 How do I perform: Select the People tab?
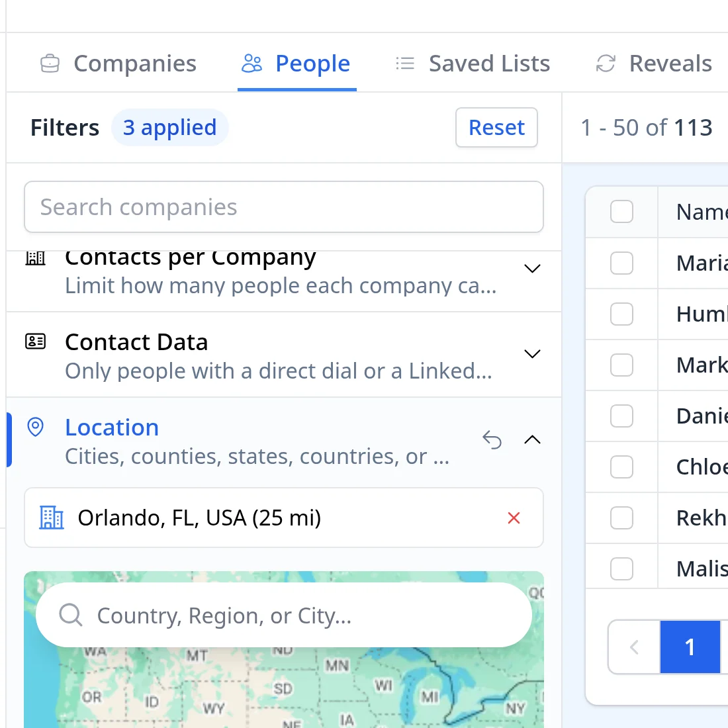(296, 63)
